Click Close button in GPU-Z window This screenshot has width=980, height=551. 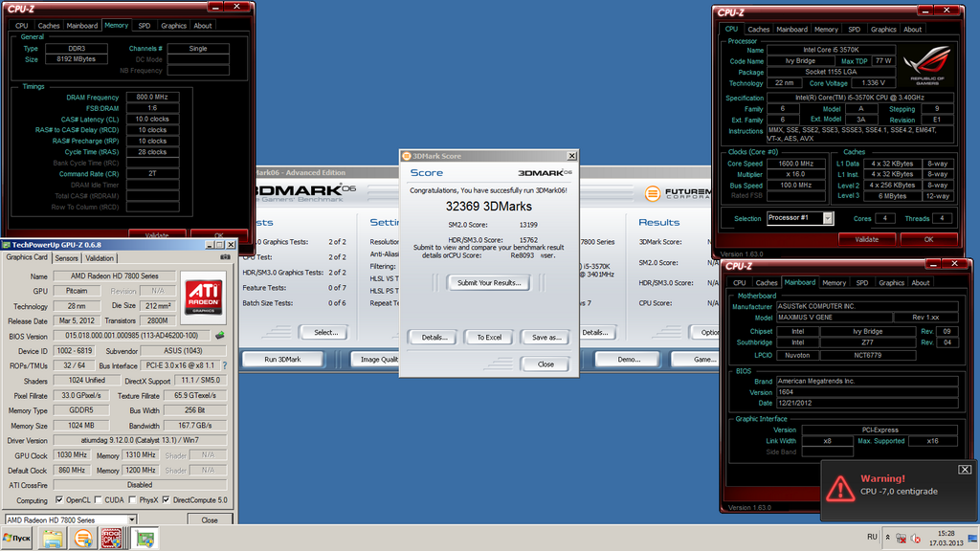point(210,519)
